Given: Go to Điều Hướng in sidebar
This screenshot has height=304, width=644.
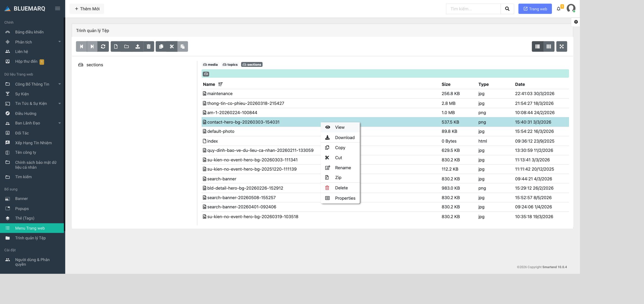Looking at the screenshot, I should tap(32, 114).
